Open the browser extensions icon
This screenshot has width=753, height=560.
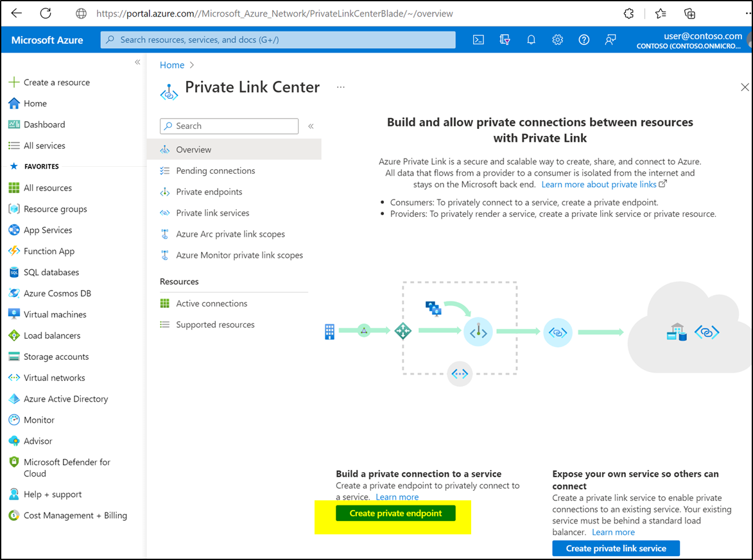pyautogui.click(x=628, y=13)
